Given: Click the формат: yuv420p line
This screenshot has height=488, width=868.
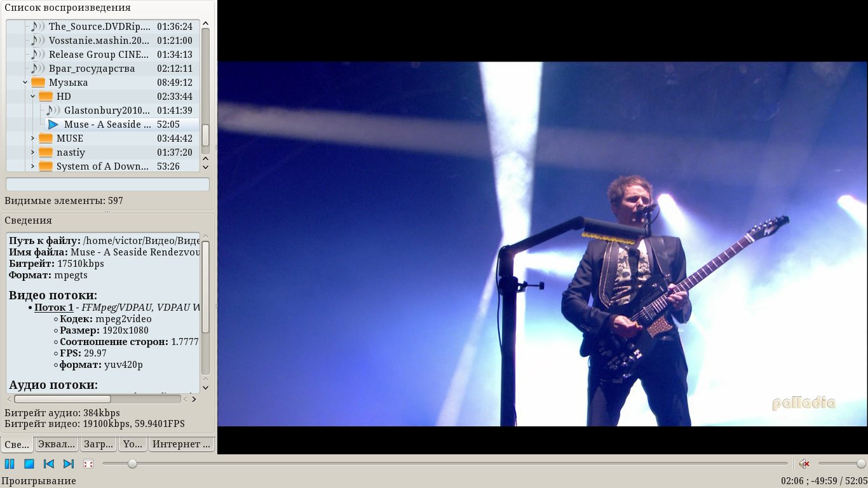Looking at the screenshot, I should tap(101, 365).
